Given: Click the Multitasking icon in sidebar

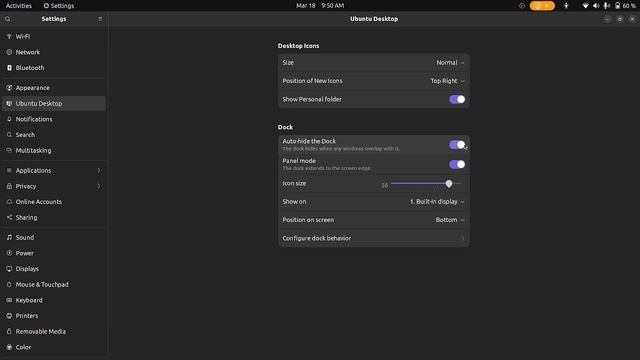Looking at the screenshot, I should (x=9, y=150).
